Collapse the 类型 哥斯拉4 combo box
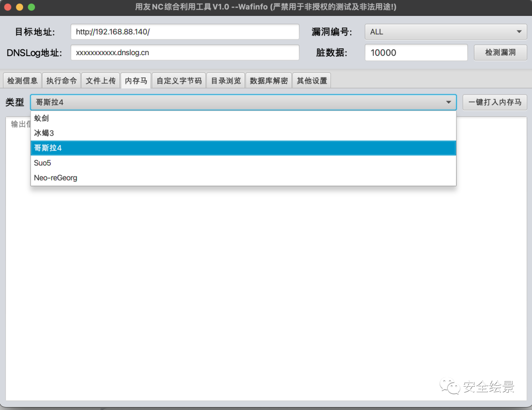532x410 pixels. click(x=243, y=102)
